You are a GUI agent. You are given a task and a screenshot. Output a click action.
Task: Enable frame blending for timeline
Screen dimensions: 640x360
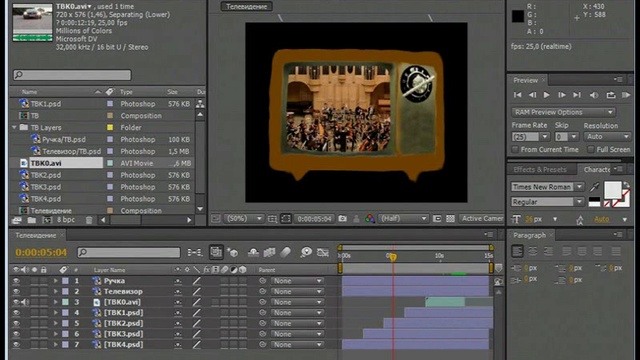point(269,253)
